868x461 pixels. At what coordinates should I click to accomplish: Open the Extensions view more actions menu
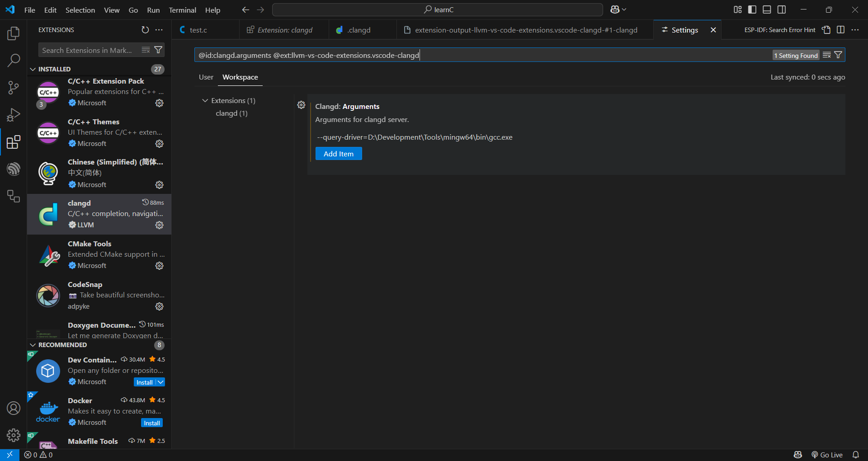[x=159, y=30]
